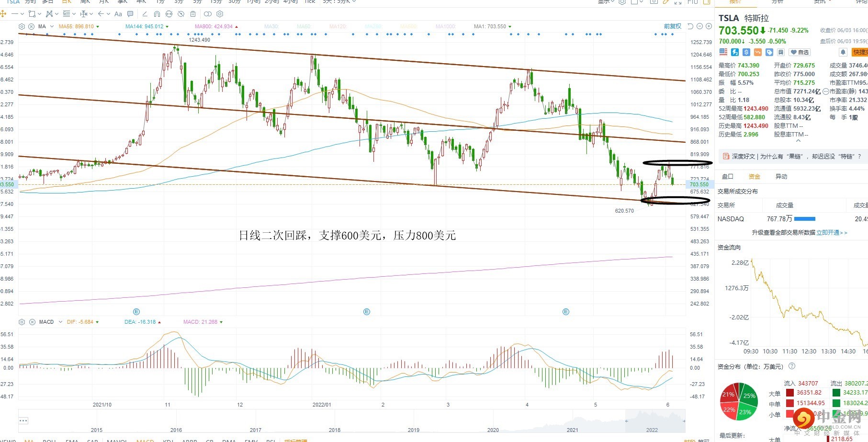This screenshot has height=442, width=868.
Task: Toggle the MA55 line visibility
Action: pos(79,26)
